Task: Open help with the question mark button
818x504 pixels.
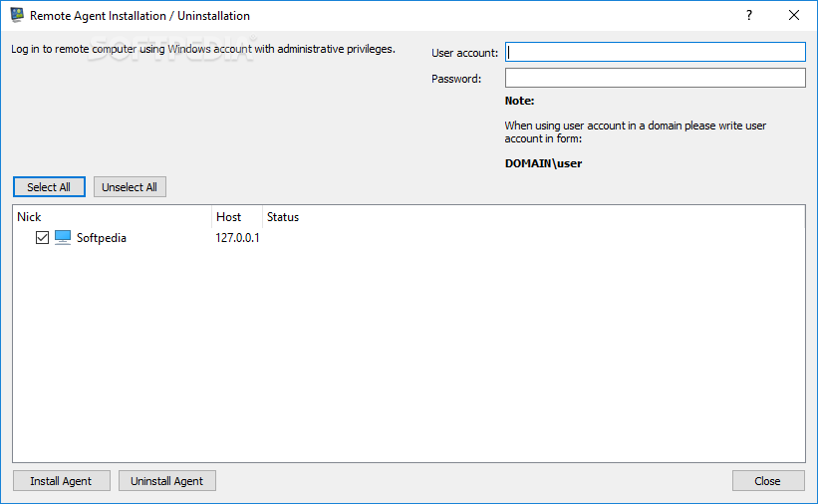Action: coord(749,16)
